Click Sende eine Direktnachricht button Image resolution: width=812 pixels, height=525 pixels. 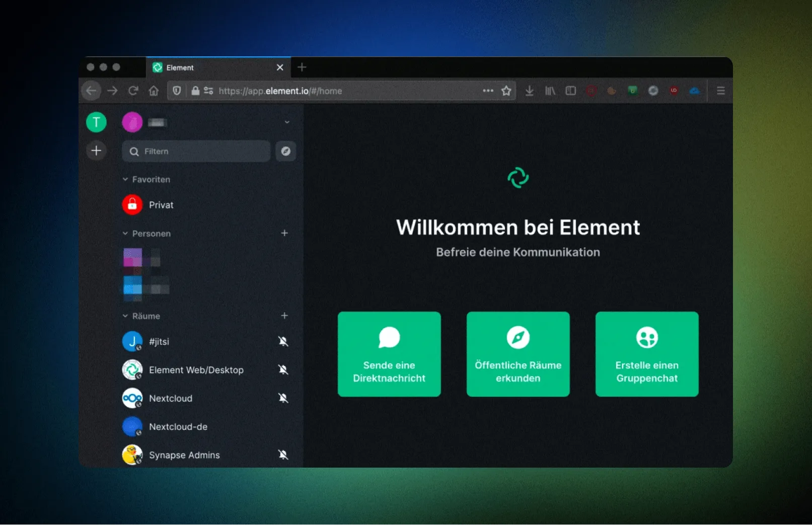point(389,354)
